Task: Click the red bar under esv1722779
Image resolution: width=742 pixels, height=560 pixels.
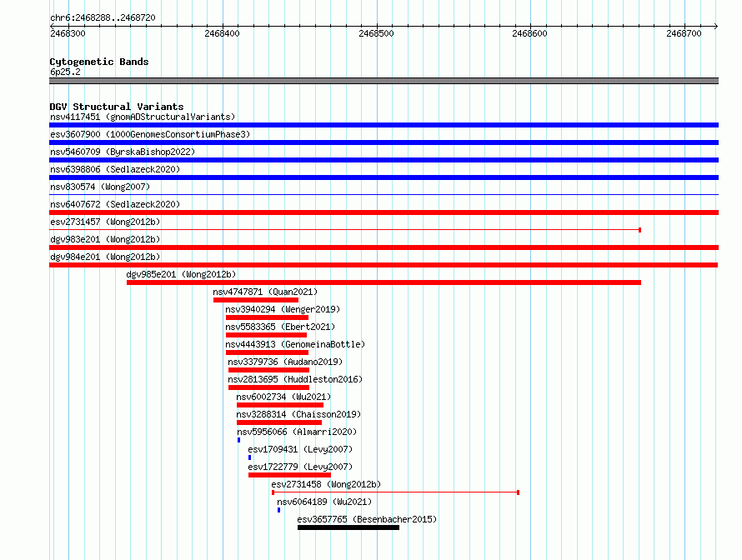Action: pos(289,475)
